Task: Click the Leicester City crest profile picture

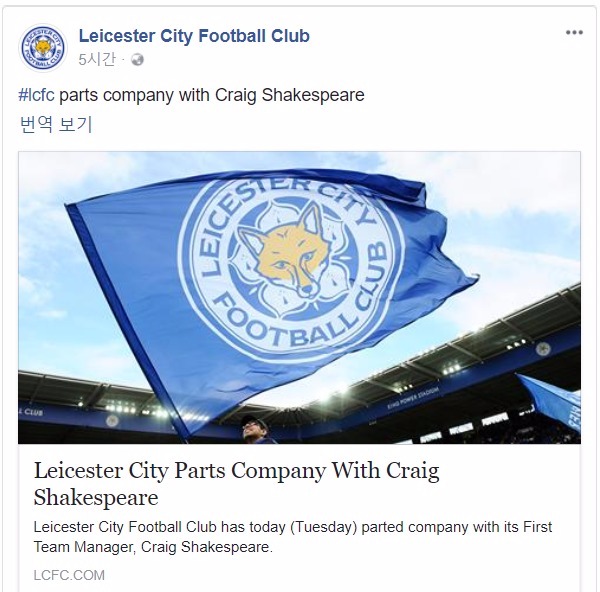Action: click(x=43, y=48)
